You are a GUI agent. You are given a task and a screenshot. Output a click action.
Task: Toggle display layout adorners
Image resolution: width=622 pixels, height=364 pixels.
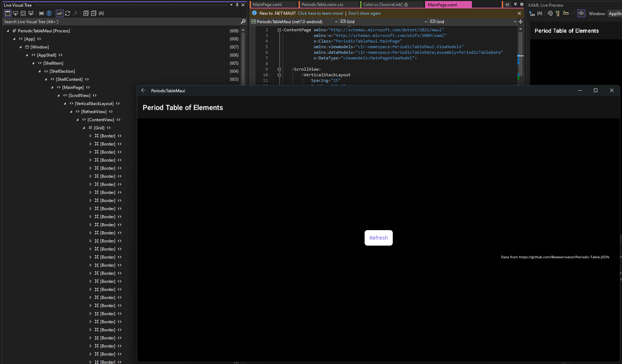click(23, 13)
